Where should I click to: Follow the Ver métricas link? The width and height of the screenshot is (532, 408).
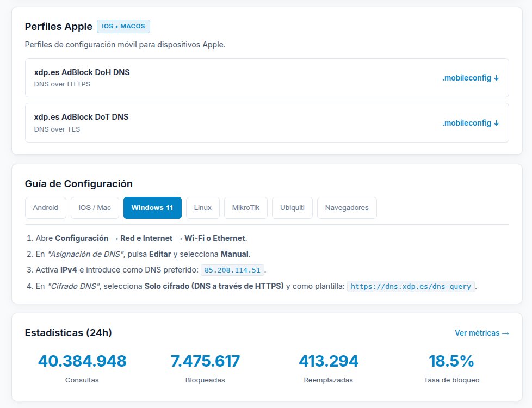(x=482, y=333)
